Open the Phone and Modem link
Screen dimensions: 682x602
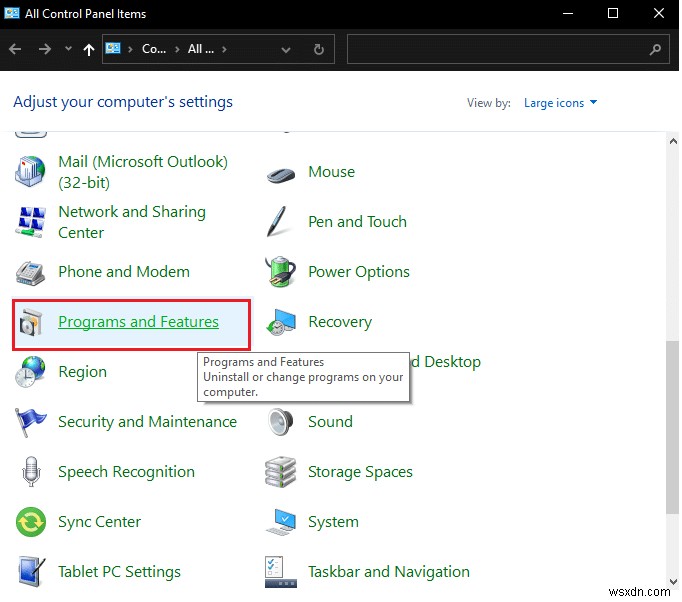(124, 272)
